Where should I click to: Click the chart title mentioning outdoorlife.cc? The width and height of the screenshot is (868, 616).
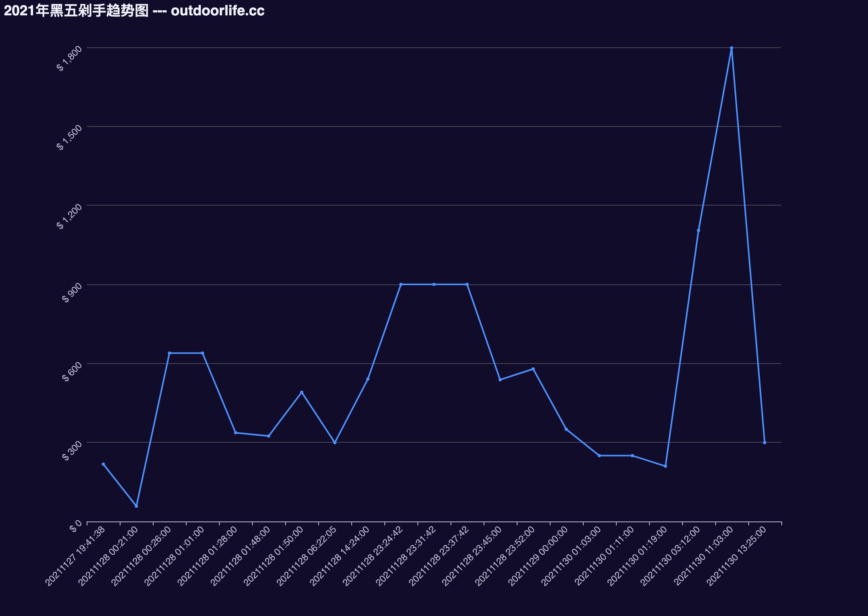[134, 11]
